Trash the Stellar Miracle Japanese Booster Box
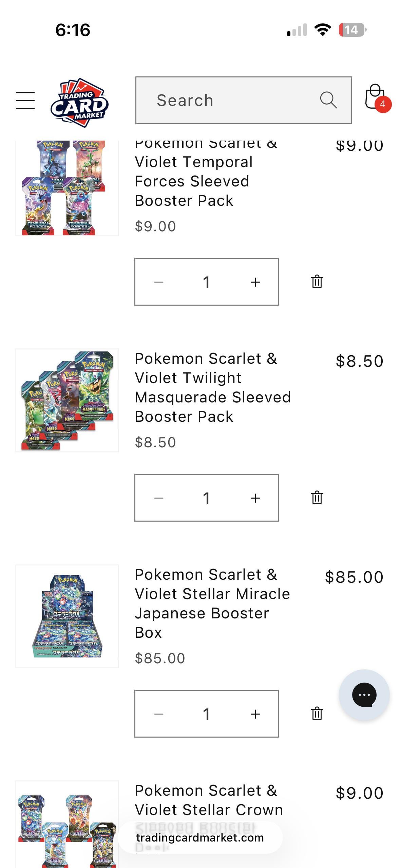Screen dimensions: 400x868 pos(317,713)
